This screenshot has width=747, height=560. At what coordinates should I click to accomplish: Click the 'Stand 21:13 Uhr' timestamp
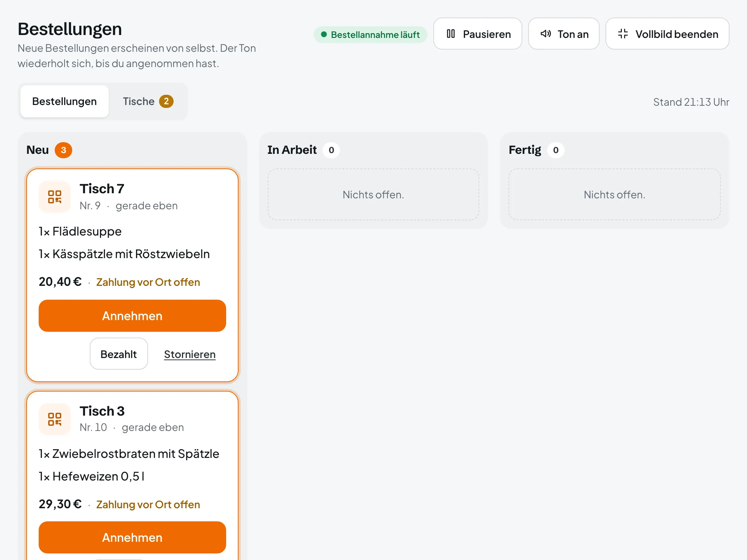tap(691, 102)
